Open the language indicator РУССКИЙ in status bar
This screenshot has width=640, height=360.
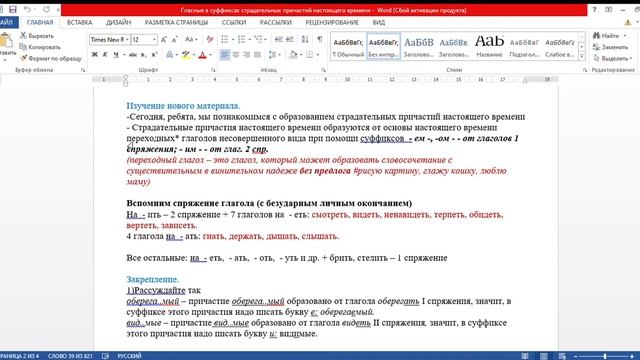[x=129, y=356]
